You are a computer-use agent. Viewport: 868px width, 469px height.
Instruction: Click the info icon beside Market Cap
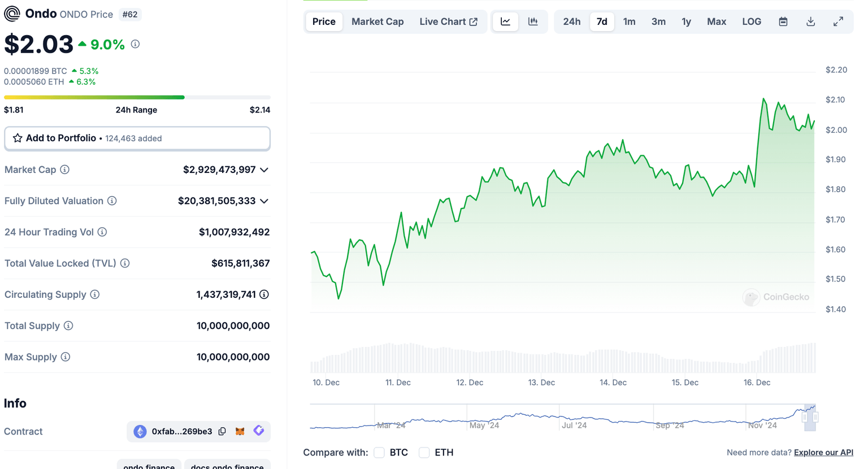[65, 170]
